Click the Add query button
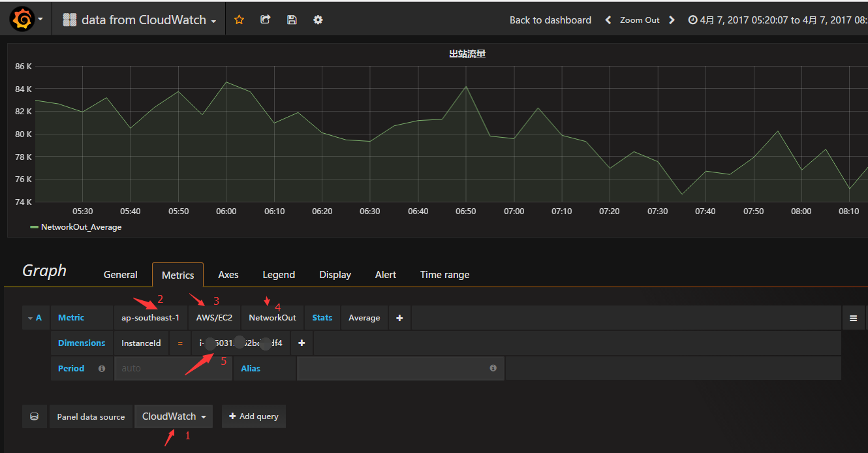Screen dimensions: 868x453 254,416
